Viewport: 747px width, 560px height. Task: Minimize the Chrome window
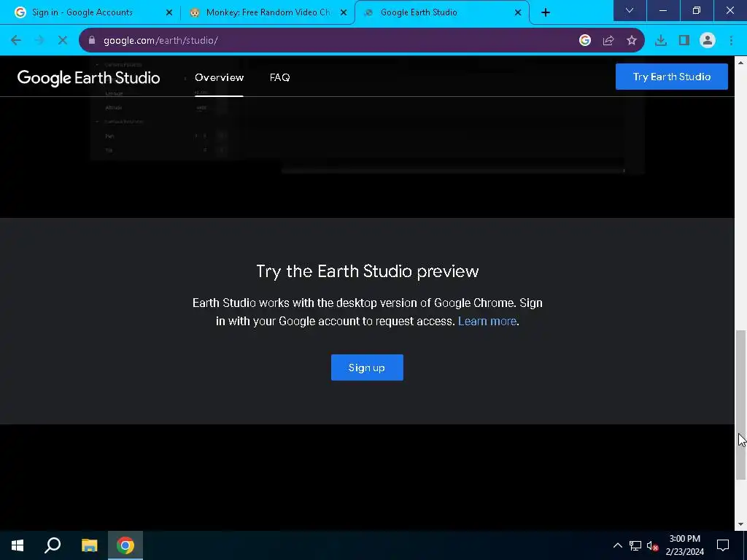pyautogui.click(x=662, y=10)
